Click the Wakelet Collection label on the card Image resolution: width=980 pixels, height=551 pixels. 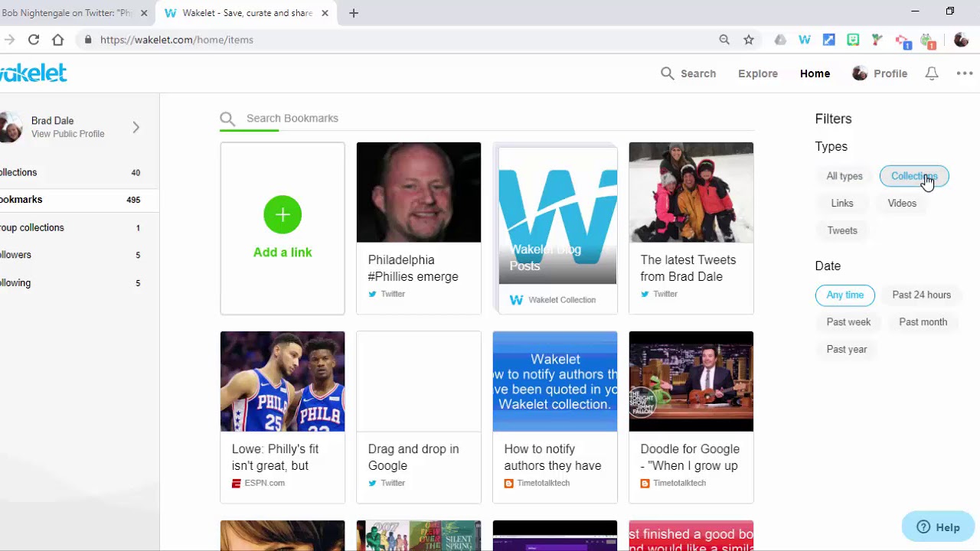click(562, 300)
